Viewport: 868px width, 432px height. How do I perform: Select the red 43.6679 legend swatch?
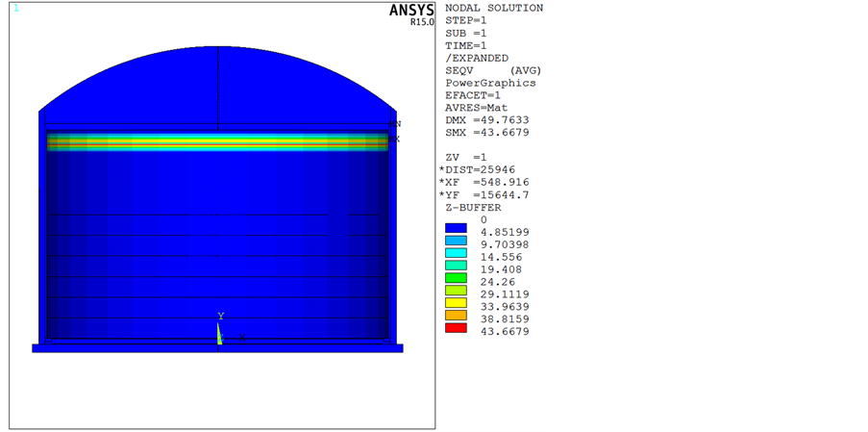pyautogui.click(x=456, y=328)
